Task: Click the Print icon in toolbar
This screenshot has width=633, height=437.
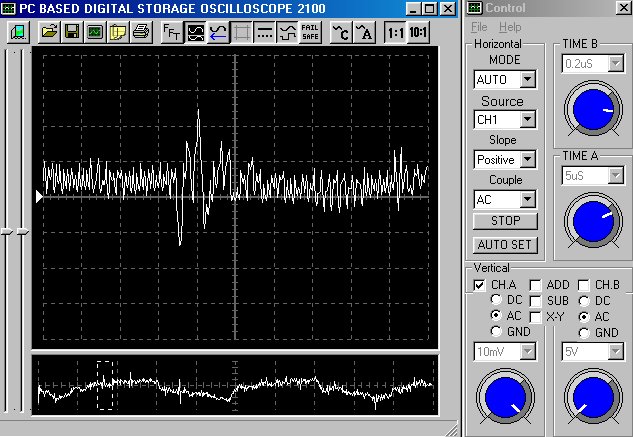Action: click(141, 31)
